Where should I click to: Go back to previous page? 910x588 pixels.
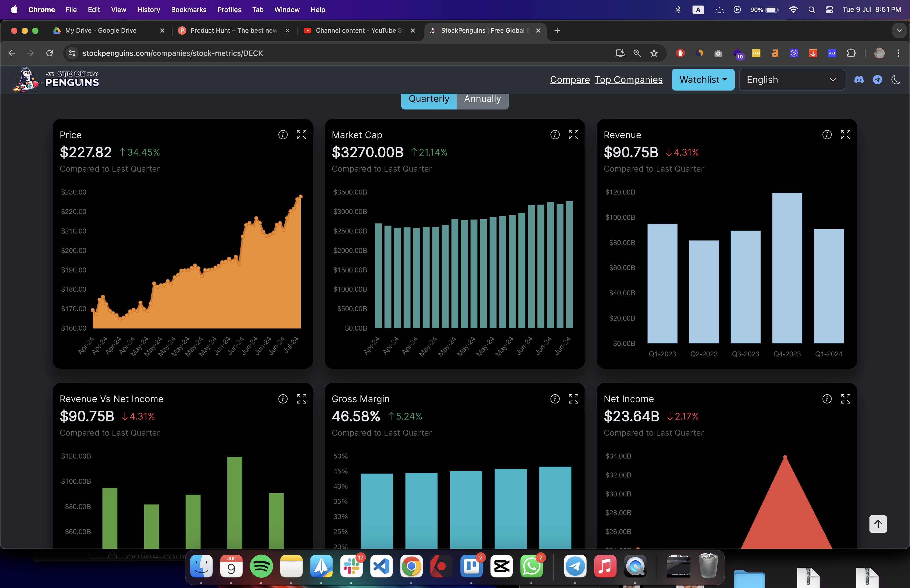click(x=12, y=53)
